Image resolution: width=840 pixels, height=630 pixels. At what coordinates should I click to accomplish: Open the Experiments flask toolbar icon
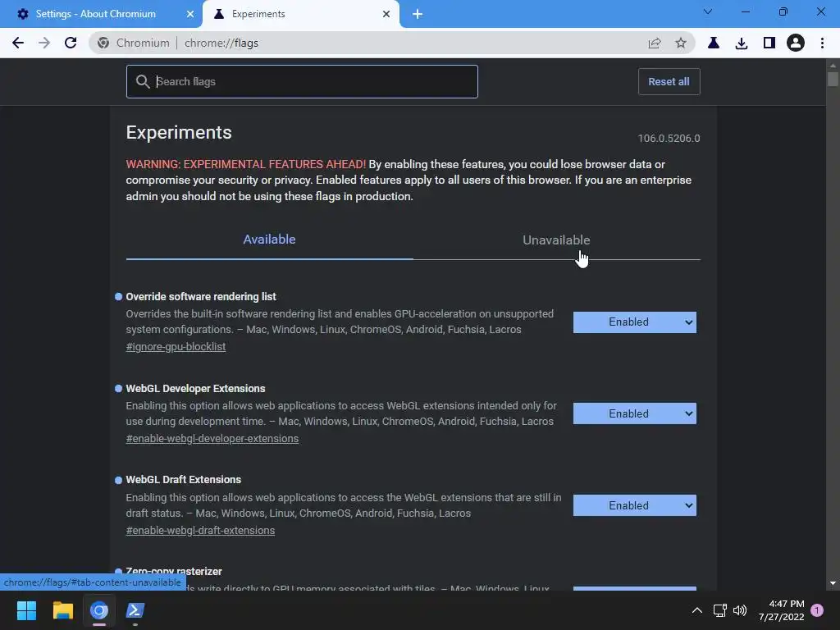pyautogui.click(x=713, y=43)
